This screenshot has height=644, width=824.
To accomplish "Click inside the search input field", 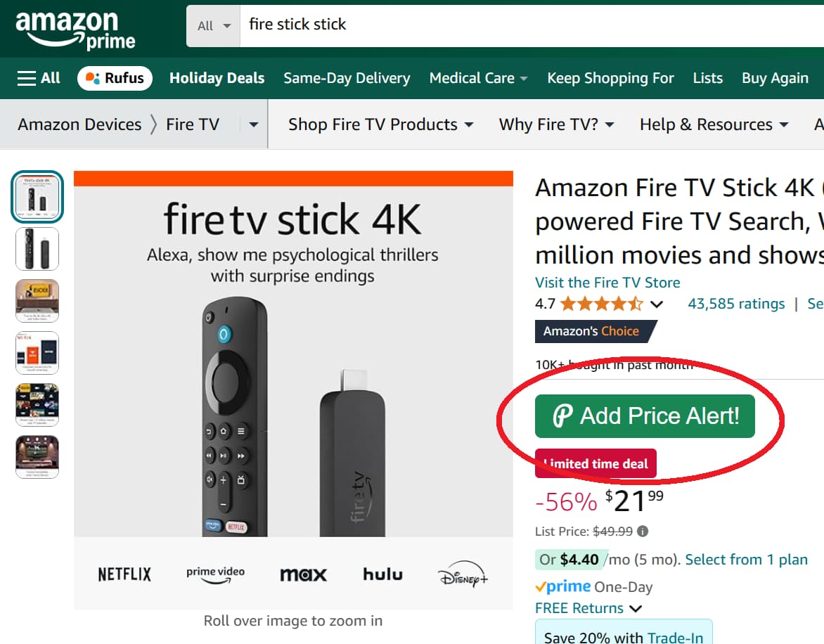I will tap(422, 25).
